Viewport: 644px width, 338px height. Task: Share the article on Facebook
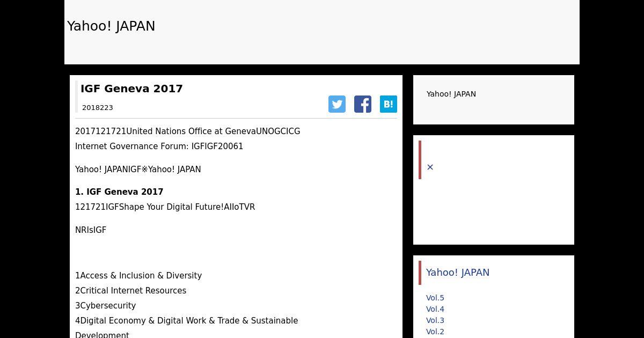363,104
